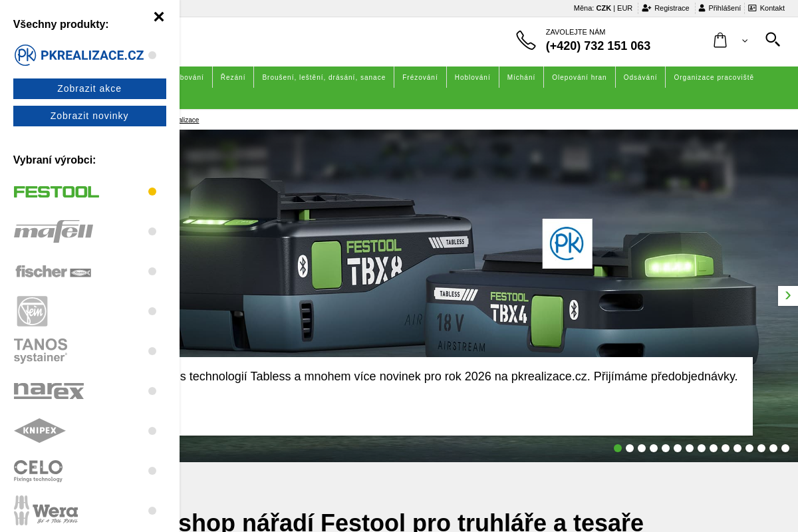The width and height of the screenshot is (798, 532).
Task: Select the first carousel pagination dot
Action: point(617,448)
